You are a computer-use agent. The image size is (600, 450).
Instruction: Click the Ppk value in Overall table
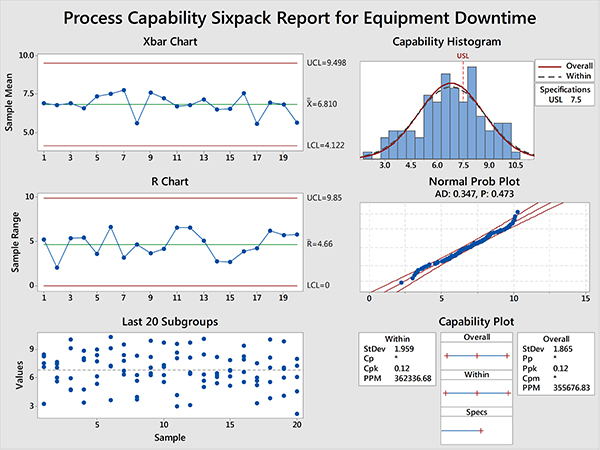click(561, 368)
